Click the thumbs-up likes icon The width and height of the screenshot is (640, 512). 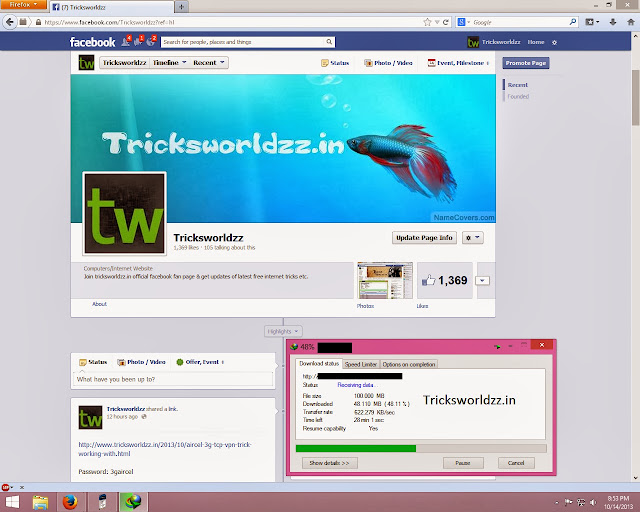pos(428,280)
